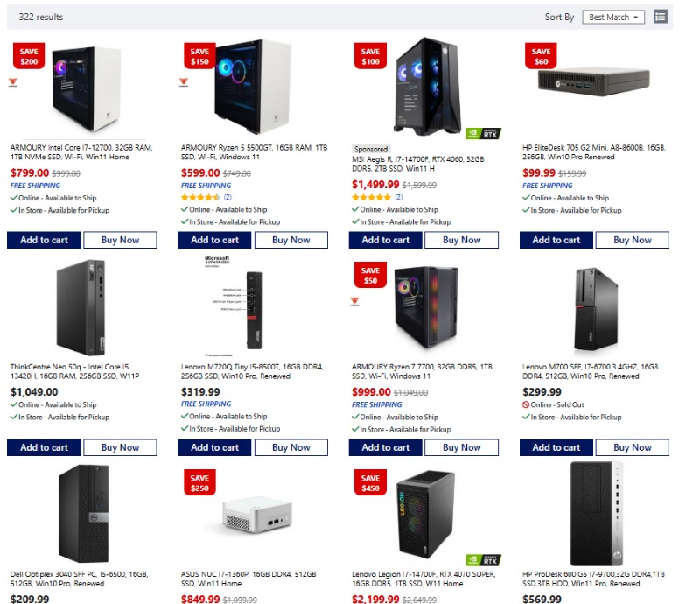Click the star rating of ARMOURY Ryzen 5
This screenshot has width=700, height=604.
200,197
